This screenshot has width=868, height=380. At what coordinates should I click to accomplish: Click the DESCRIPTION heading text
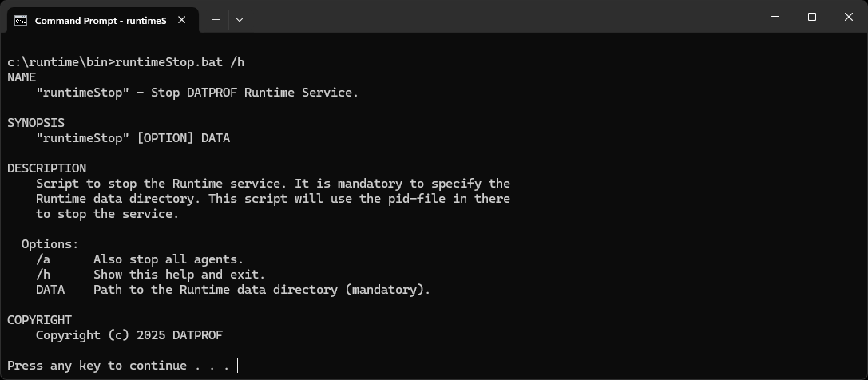pos(46,168)
